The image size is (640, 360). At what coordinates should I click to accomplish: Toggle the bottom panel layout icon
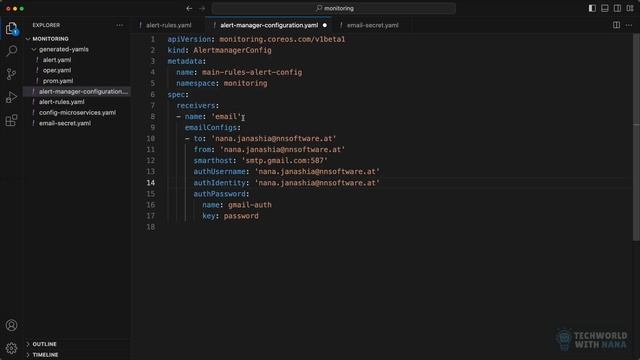click(605, 8)
